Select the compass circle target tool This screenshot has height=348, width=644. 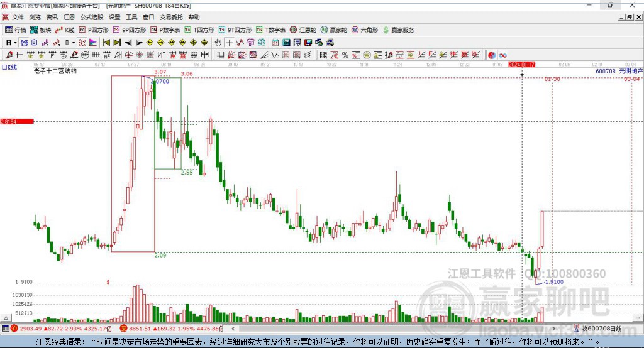pyautogui.click(x=128, y=55)
